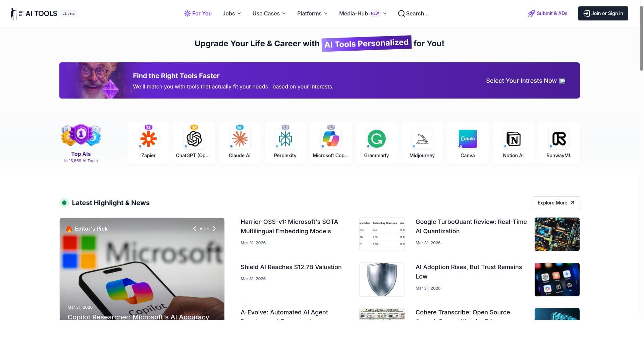
Task: Go to previous Editor's Pick slide
Action: coord(195,229)
